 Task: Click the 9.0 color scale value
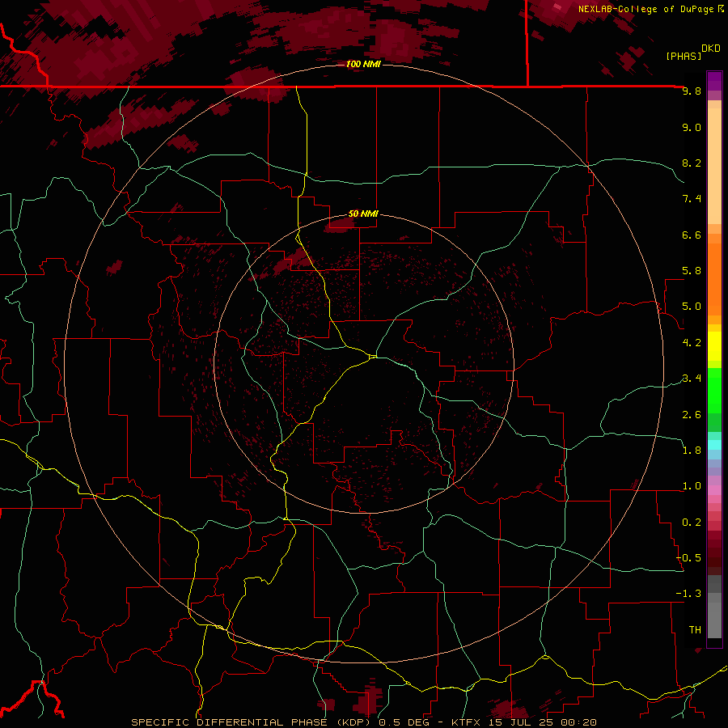(x=692, y=127)
